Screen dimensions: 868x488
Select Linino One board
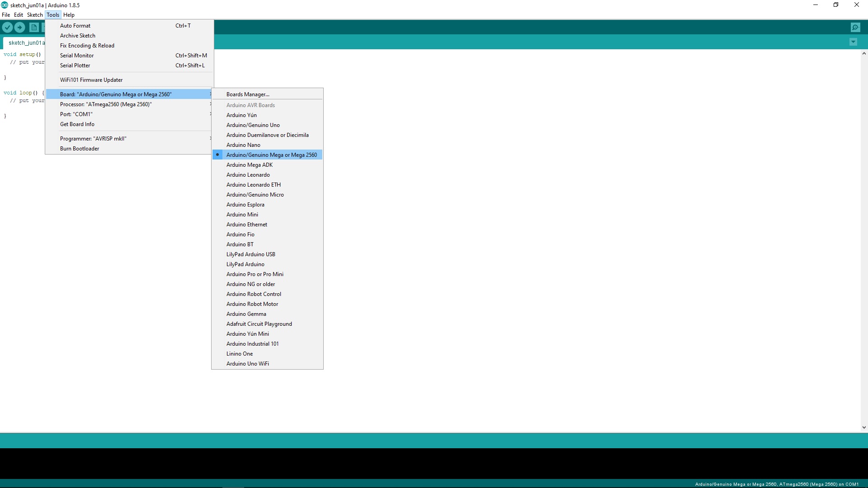[267, 354]
